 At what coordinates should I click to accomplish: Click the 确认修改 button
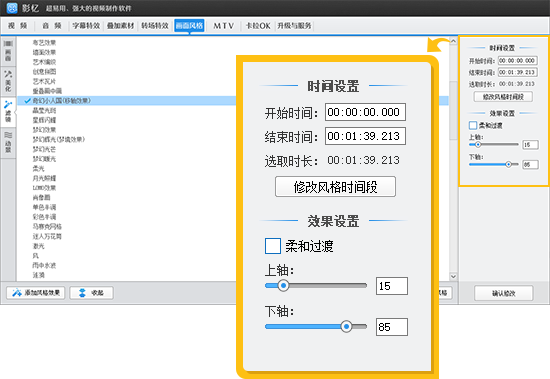pyautogui.click(x=504, y=293)
